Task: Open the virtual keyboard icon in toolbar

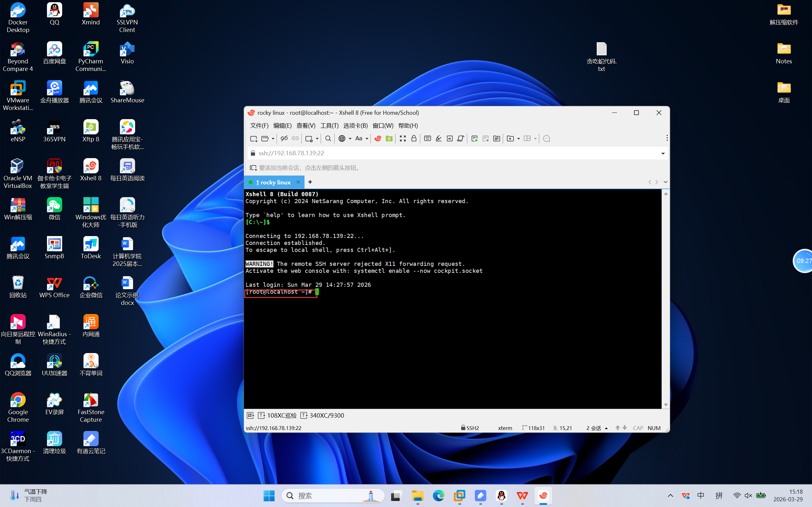Action: 427,138
